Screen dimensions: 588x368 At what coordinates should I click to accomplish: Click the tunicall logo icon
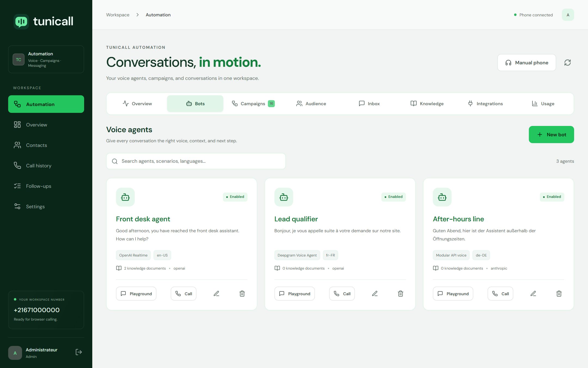click(x=21, y=21)
